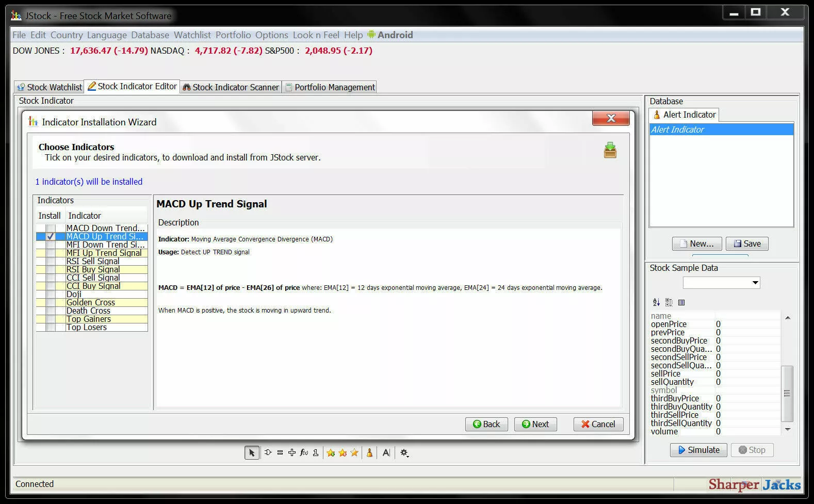This screenshot has height=504, width=814.
Task: Tick the MACD Down Trend install checkbox
Action: (51, 228)
